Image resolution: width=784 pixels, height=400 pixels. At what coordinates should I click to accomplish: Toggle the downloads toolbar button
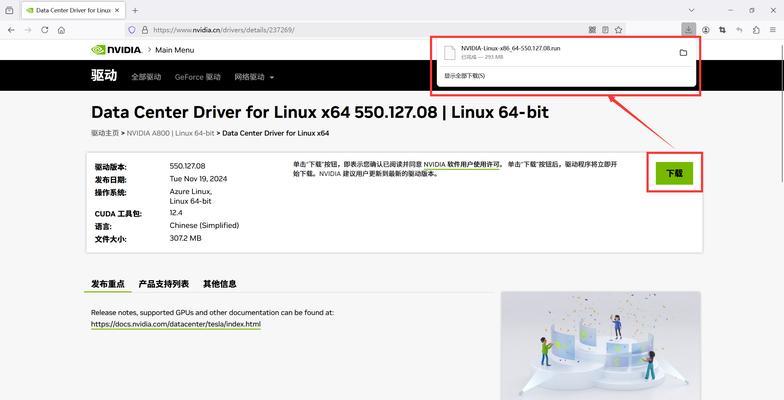coord(688,30)
